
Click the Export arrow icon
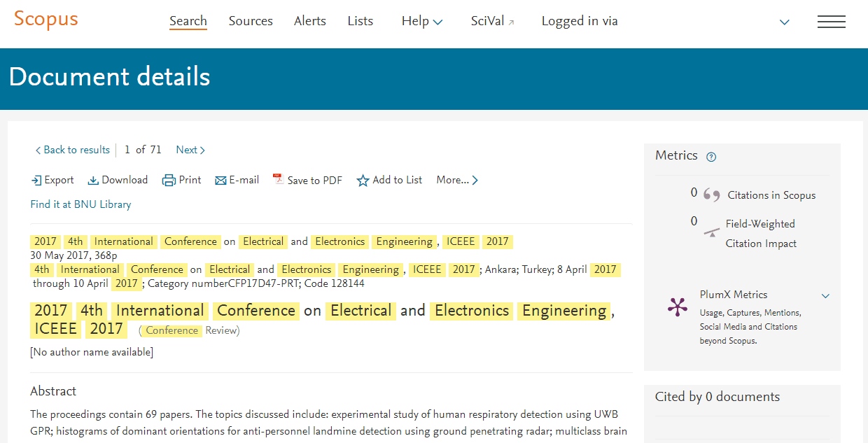(36, 181)
